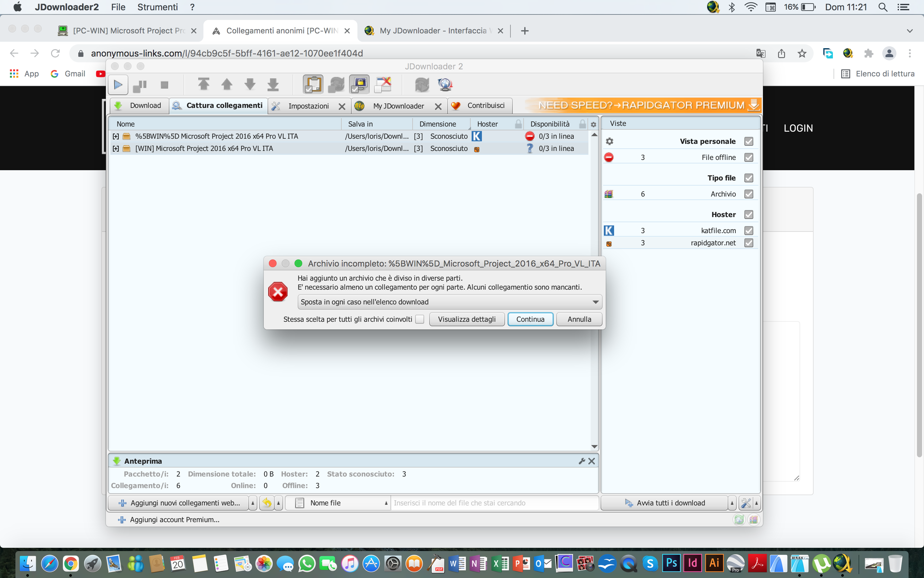924x578 pixels.
Task: Open table column settings gear icon
Action: click(x=593, y=124)
